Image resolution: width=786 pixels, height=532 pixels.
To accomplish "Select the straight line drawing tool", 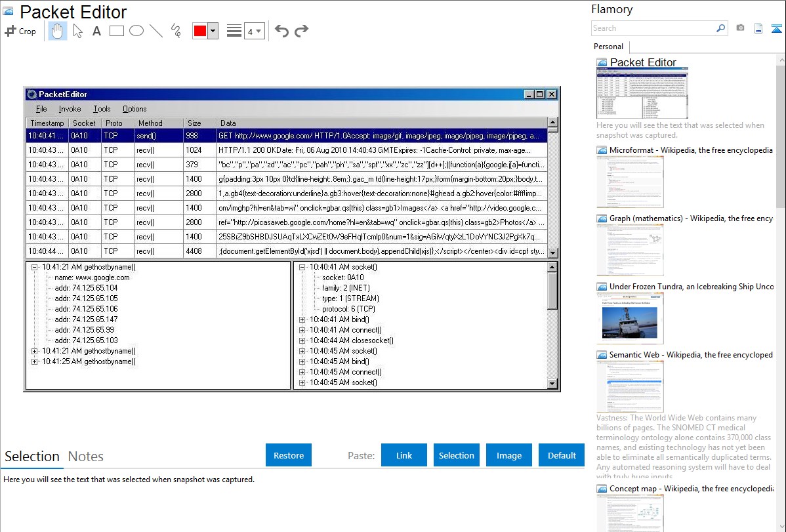I will [156, 31].
